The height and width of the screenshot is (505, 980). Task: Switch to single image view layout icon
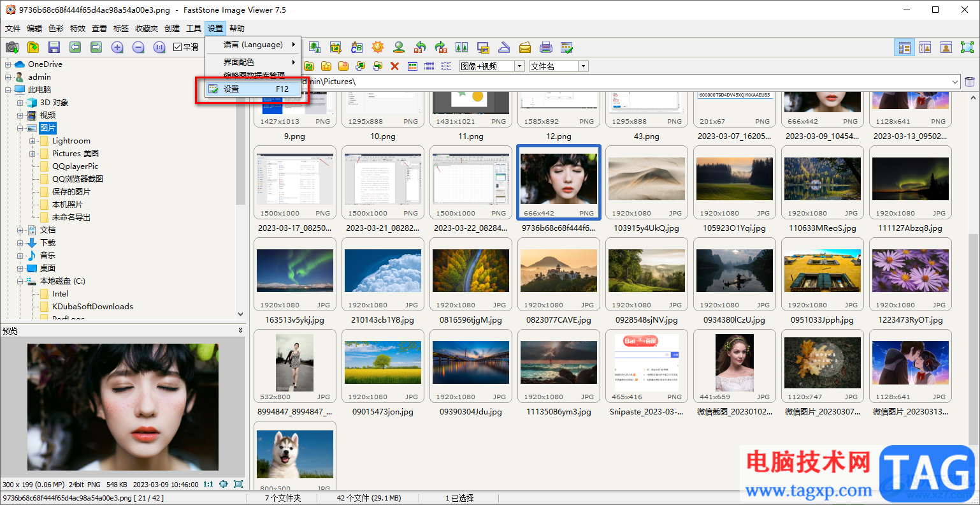(x=946, y=47)
